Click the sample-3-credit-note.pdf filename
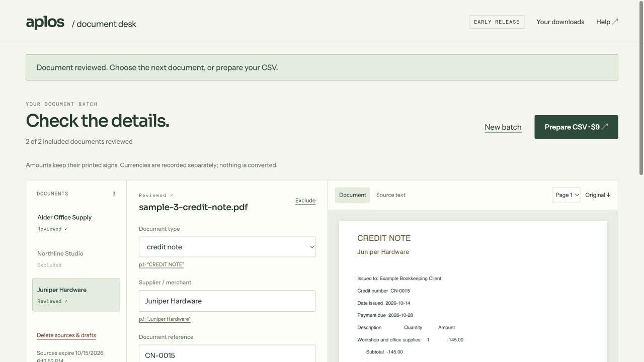The image size is (644, 362). (x=193, y=207)
